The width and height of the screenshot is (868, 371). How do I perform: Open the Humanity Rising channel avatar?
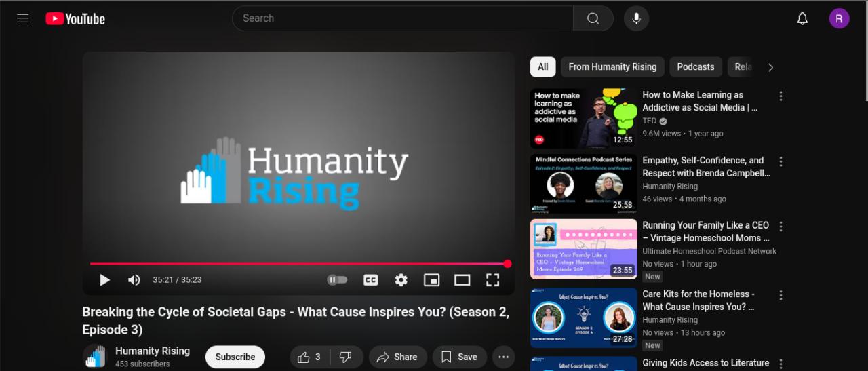(96, 357)
